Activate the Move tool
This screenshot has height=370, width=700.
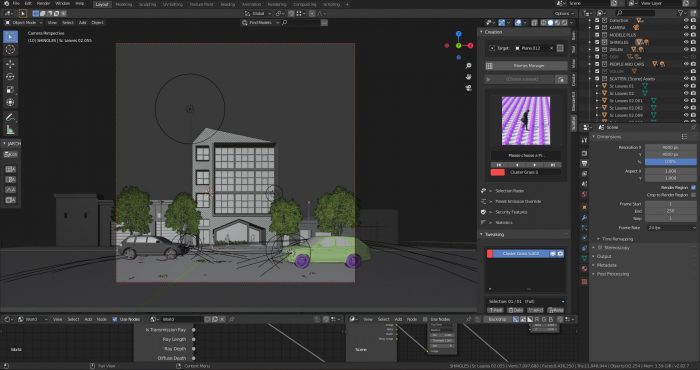point(10,64)
